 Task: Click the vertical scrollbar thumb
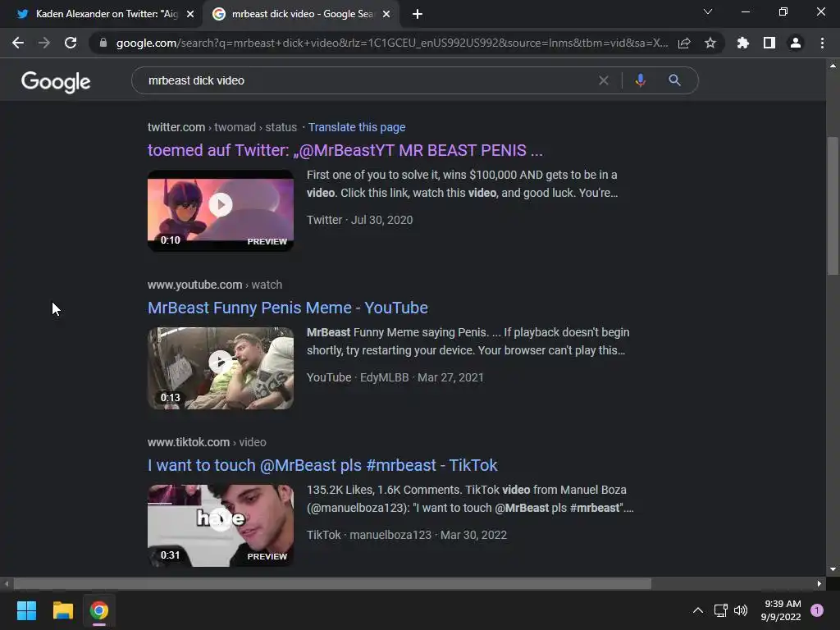833,206
